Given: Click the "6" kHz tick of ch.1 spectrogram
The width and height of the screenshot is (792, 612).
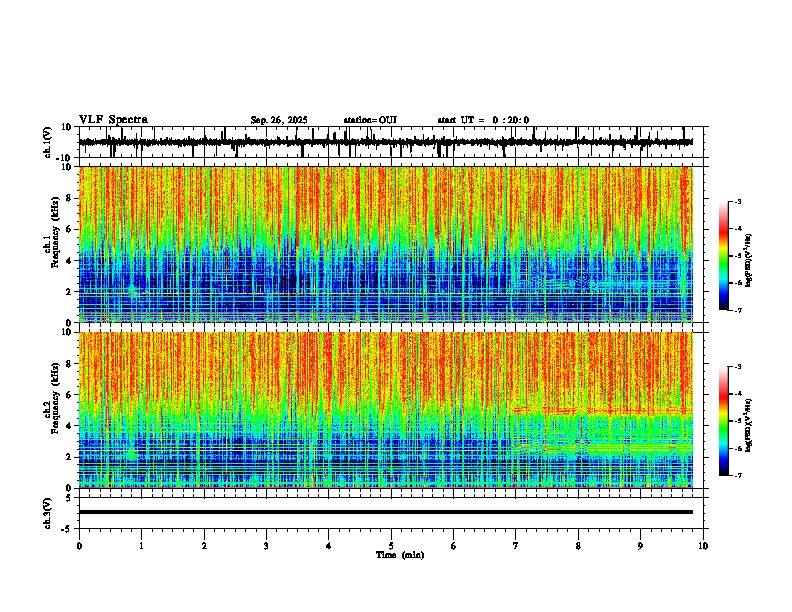Looking at the screenshot, I should click(x=69, y=230).
